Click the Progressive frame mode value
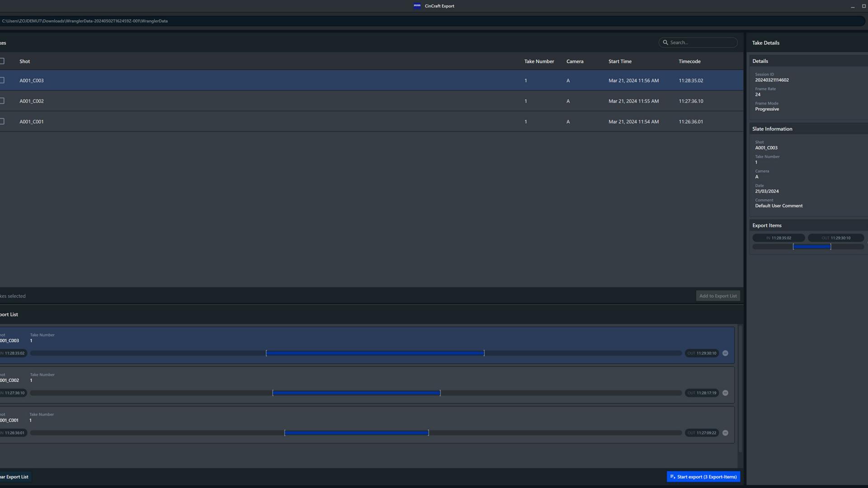The height and width of the screenshot is (488, 868). 767,109
